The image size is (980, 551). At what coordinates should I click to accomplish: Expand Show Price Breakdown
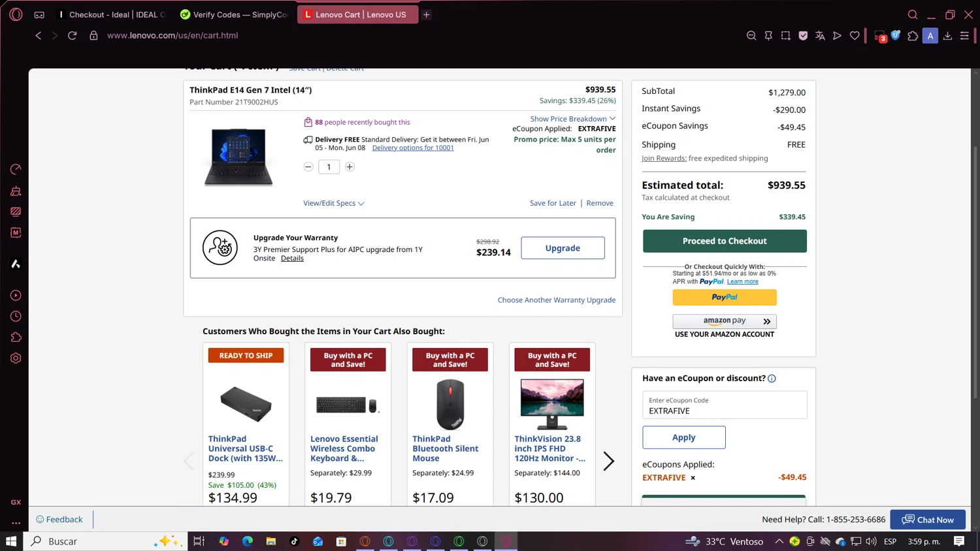573,119
